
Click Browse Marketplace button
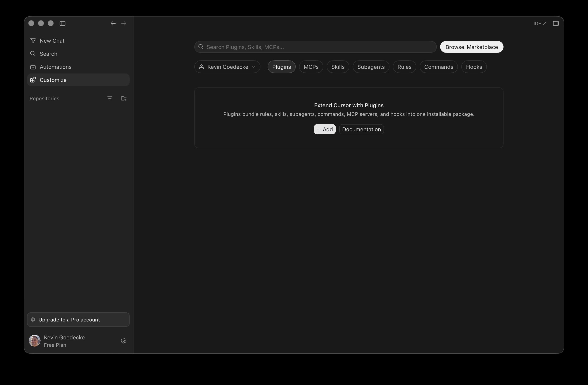click(471, 47)
